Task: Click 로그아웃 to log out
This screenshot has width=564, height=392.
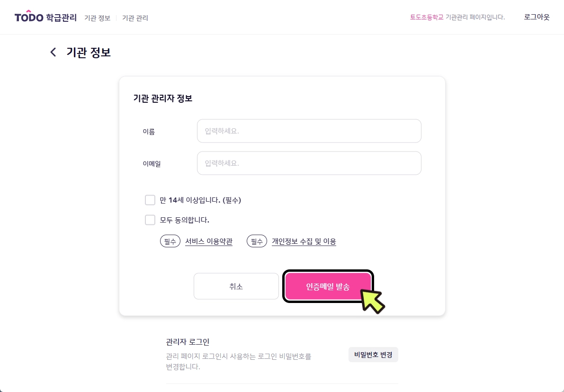Action: point(537,17)
